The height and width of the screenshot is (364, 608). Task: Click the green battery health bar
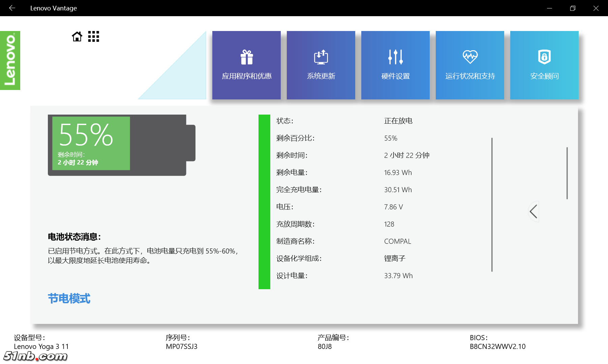(264, 202)
